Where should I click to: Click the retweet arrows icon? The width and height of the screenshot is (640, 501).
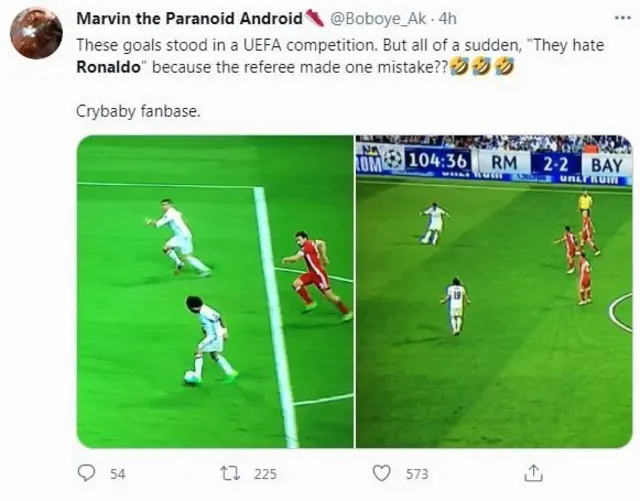tap(230, 474)
